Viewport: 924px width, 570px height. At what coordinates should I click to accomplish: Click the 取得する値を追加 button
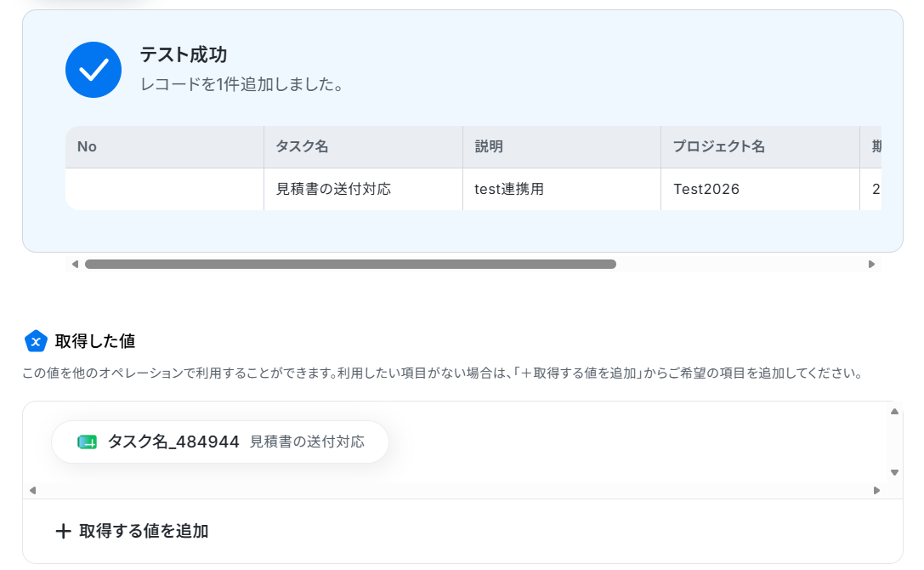tap(132, 531)
